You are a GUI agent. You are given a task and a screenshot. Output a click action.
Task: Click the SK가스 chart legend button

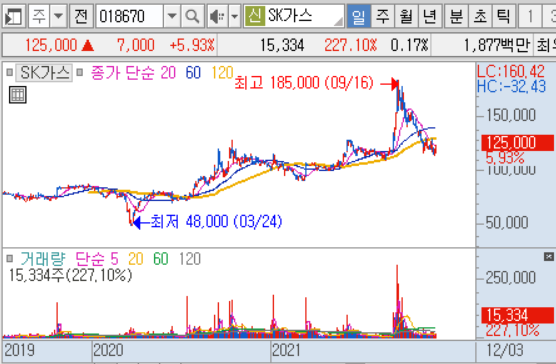pyautogui.click(x=44, y=73)
